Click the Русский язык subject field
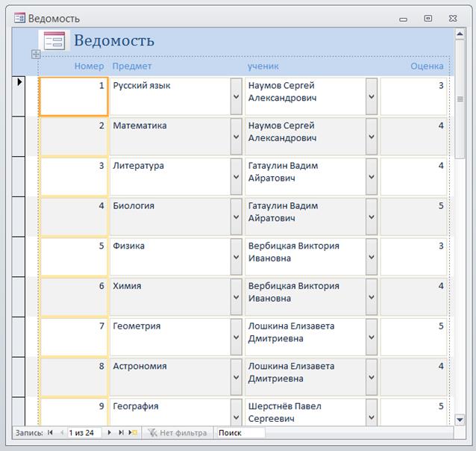The image size is (476, 451). pos(170,96)
